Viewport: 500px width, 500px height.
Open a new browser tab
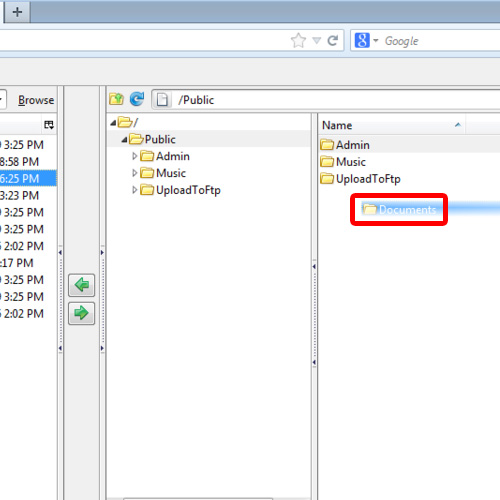coord(17,12)
